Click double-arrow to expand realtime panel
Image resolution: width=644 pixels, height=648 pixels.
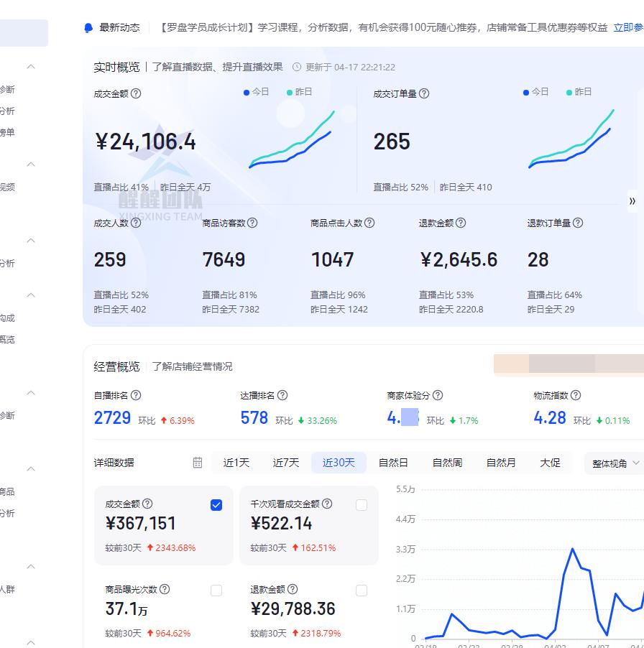click(632, 201)
